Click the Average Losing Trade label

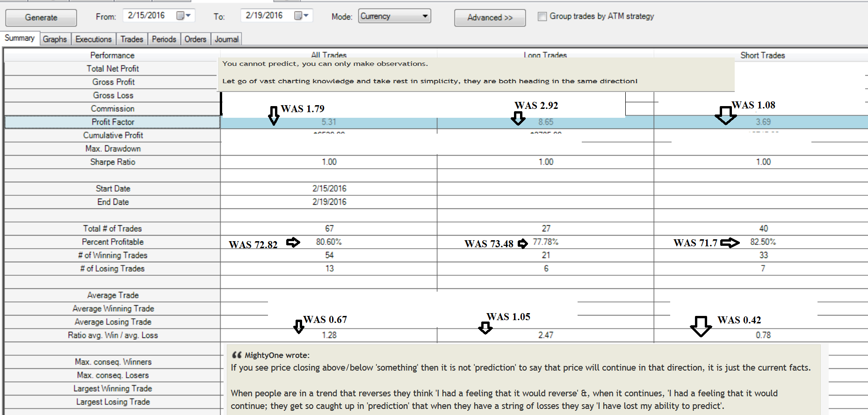[x=113, y=322]
